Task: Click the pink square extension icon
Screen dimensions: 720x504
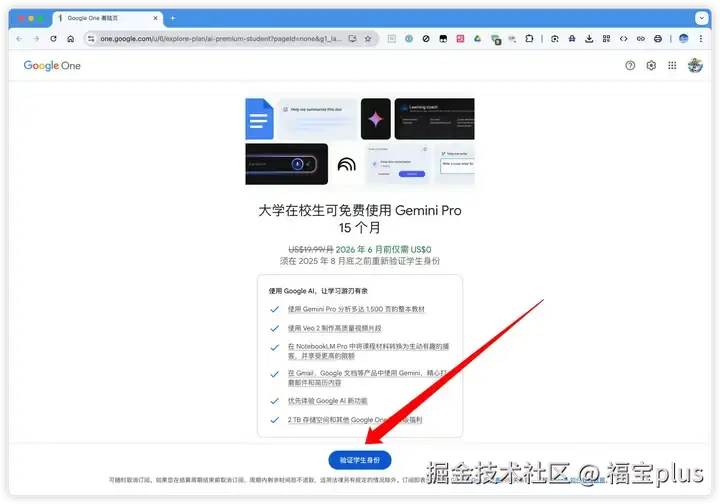Action: 460,39
